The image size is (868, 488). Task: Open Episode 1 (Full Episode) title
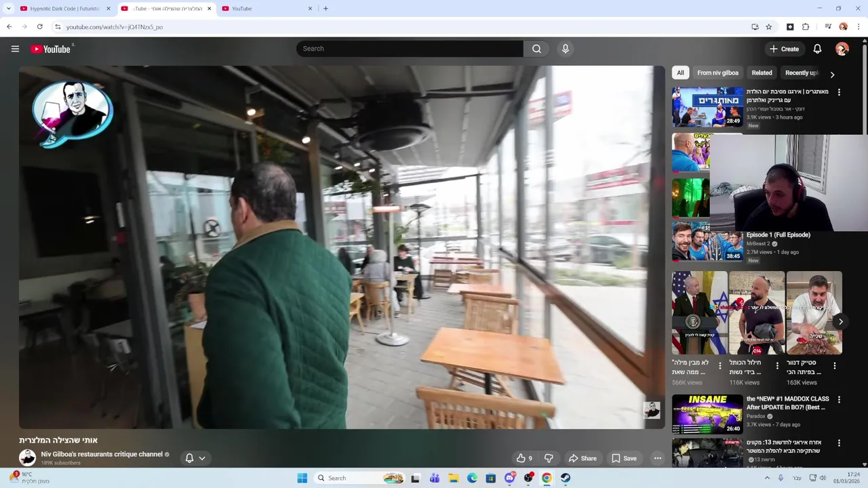click(x=778, y=235)
